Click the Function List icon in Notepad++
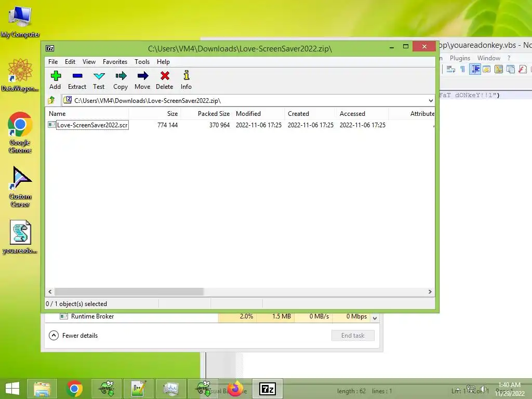The image size is (532, 399). (x=523, y=69)
